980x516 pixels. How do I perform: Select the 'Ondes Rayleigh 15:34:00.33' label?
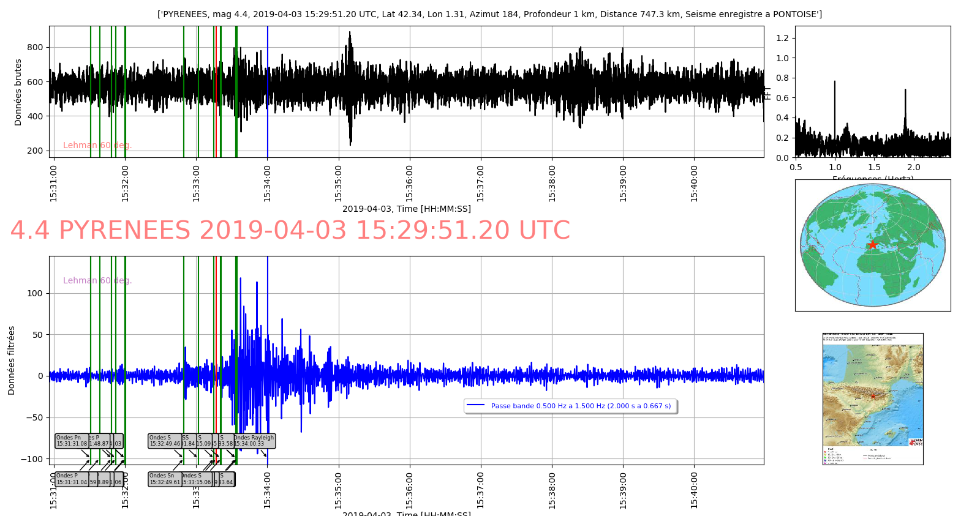255,441
